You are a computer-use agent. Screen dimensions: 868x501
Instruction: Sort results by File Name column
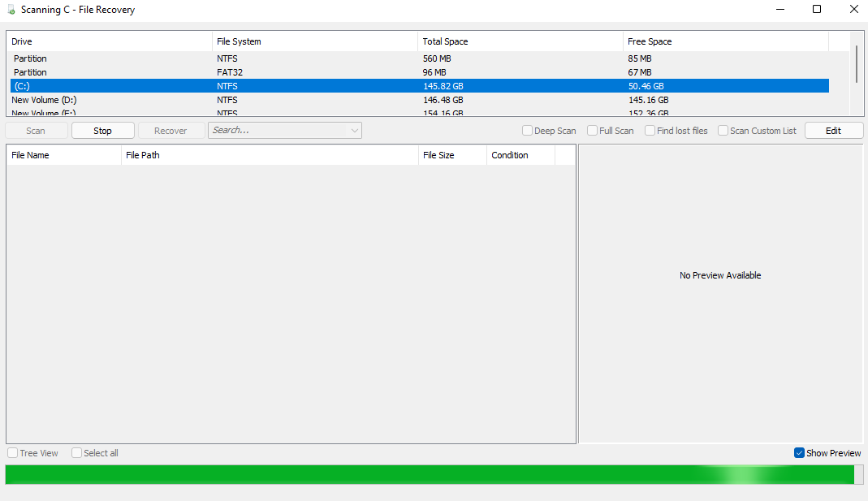63,155
